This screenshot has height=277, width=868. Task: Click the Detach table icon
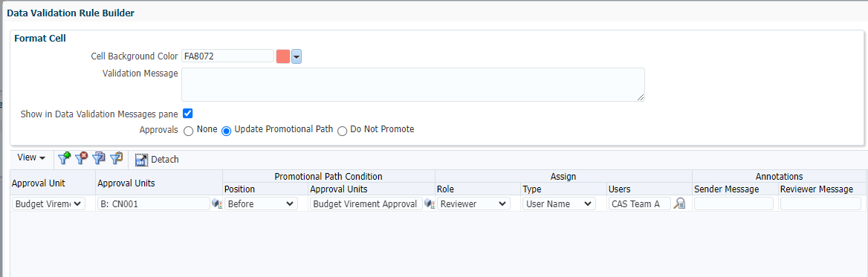(141, 160)
